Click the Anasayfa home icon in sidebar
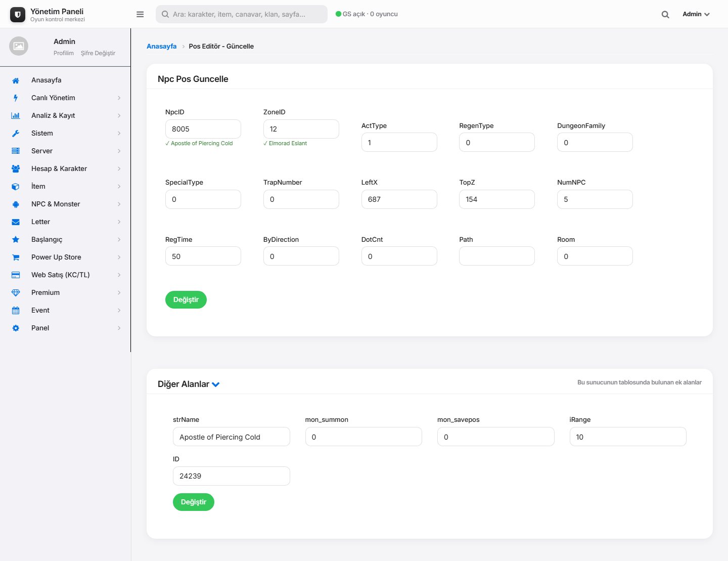Image resolution: width=728 pixels, height=561 pixels. click(16, 80)
